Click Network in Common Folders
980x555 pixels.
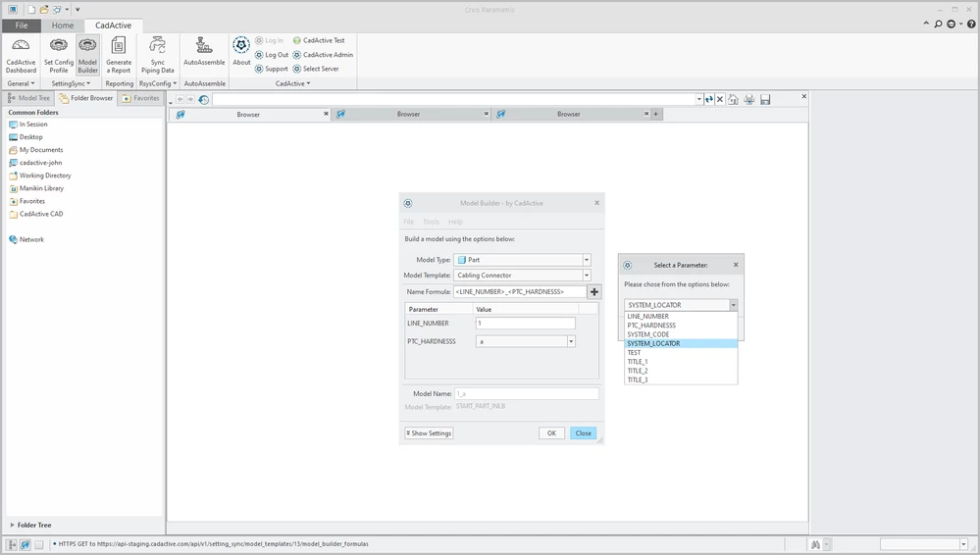(26, 239)
